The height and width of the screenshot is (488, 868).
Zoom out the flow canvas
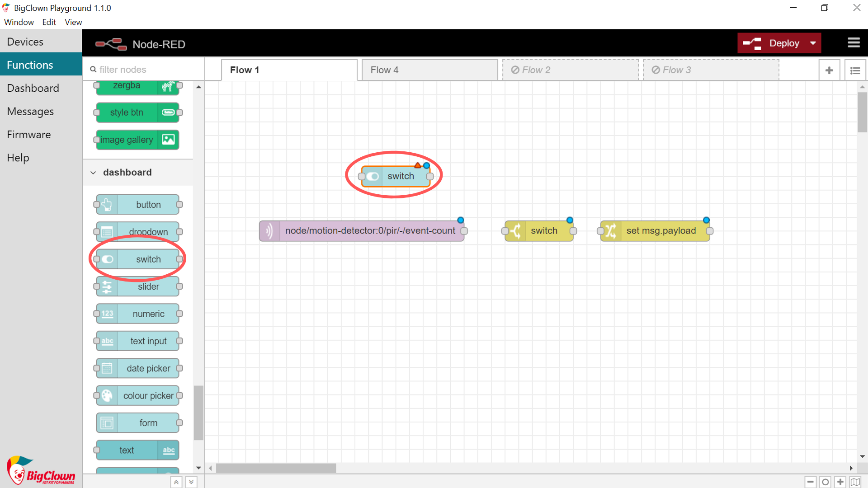point(811,482)
